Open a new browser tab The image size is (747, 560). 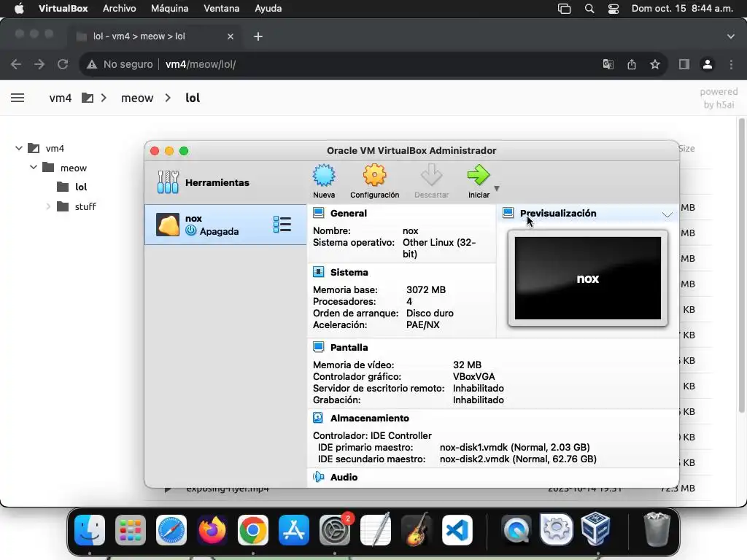258,36
